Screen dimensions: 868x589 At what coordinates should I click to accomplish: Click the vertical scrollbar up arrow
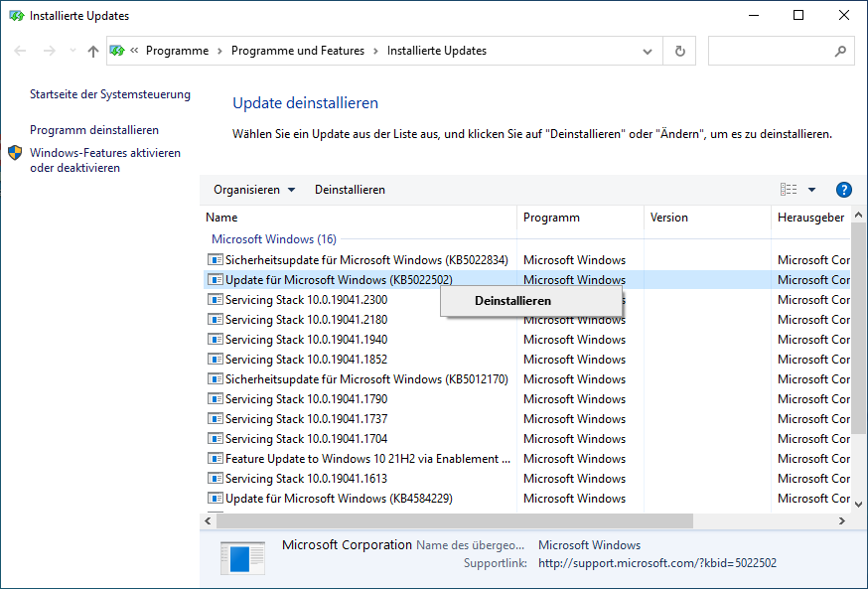859,215
